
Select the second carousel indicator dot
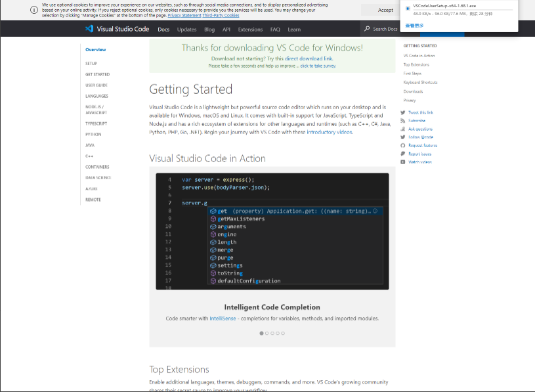(x=267, y=333)
